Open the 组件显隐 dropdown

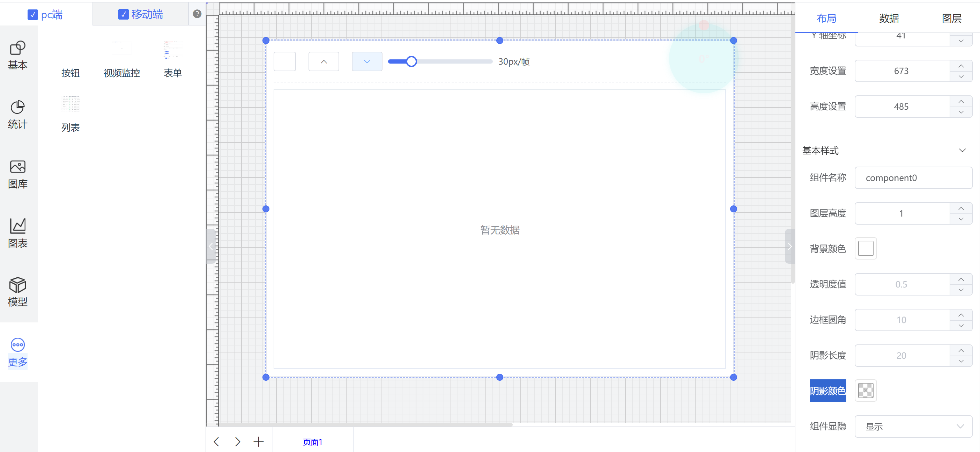coord(913,426)
